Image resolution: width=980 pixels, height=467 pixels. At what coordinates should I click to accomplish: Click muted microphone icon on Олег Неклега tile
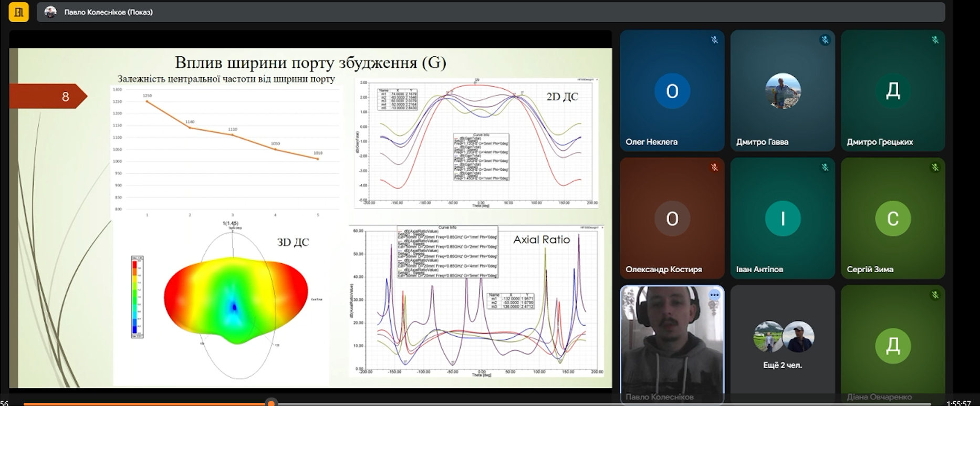(x=714, y=40)
